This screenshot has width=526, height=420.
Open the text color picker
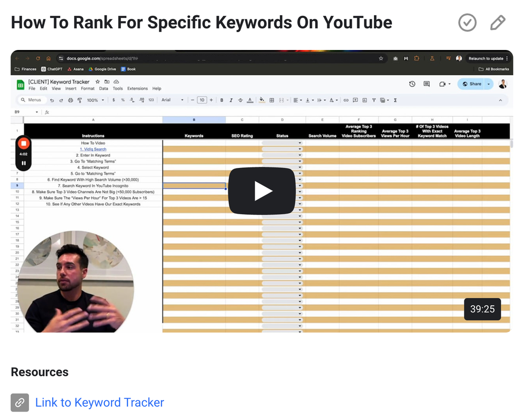(x=250, y=100)
